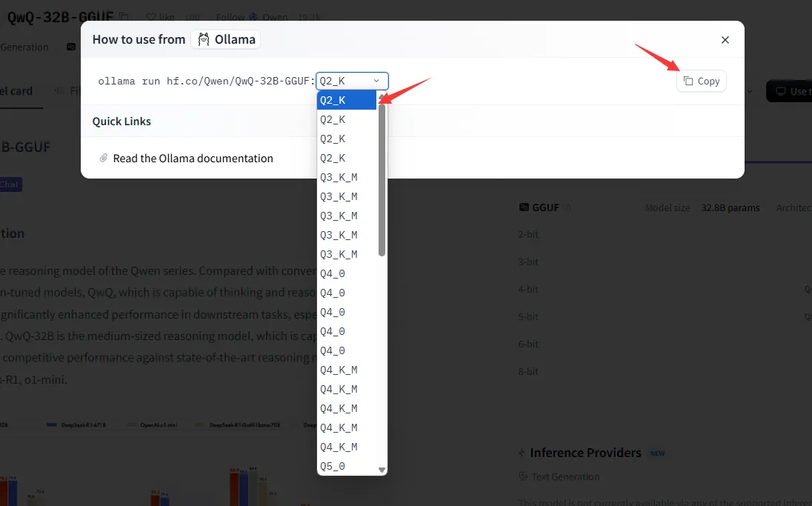Click the 3-bit row in GGUF section
The height and width of the screenshot is (506, 812).
[528, 262]
